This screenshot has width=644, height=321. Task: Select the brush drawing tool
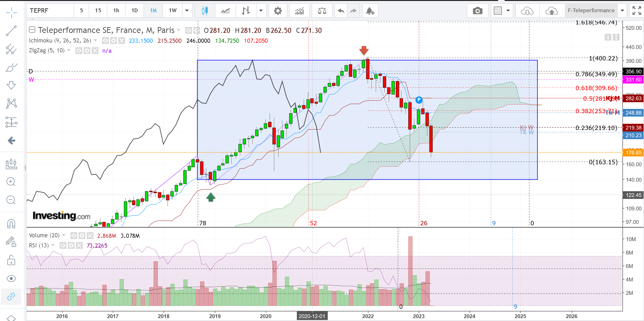[x=11, y=67]
